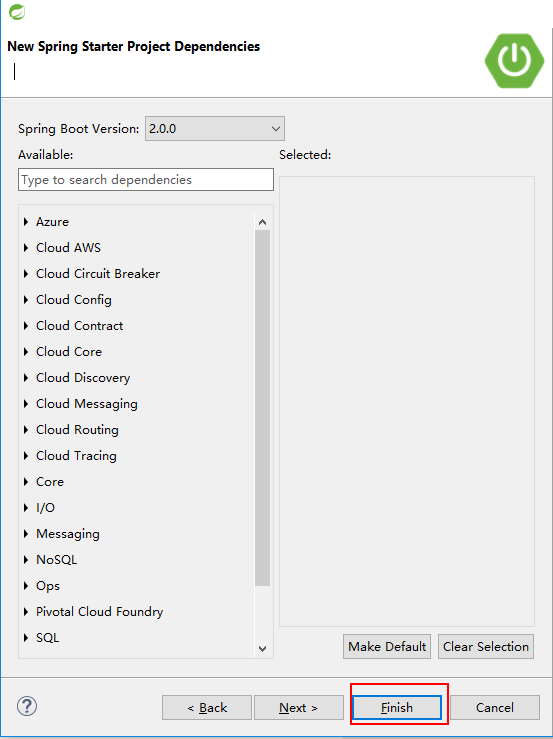Expand the Cloud Routing arrow

[26, 430]
